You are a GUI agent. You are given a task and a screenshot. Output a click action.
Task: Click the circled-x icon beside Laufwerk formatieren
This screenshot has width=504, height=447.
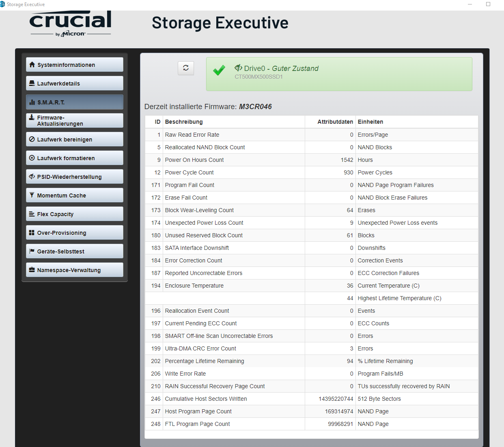click(32, 158)
